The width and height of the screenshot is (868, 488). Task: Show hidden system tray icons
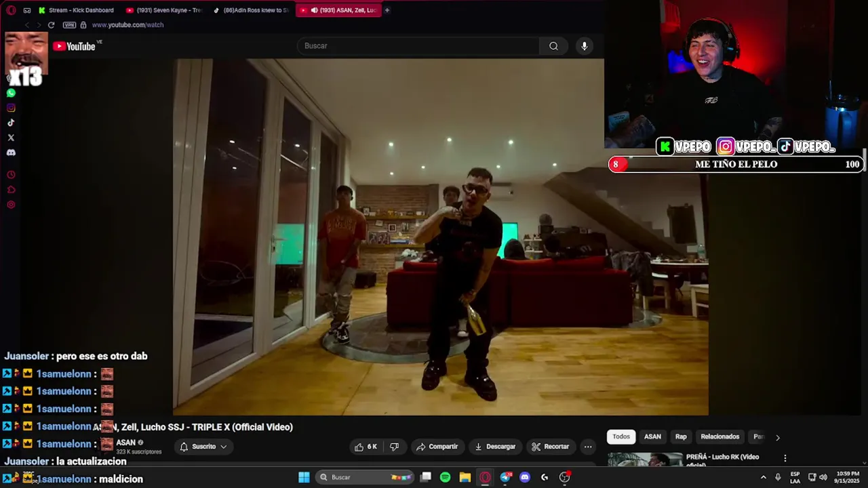764,477
